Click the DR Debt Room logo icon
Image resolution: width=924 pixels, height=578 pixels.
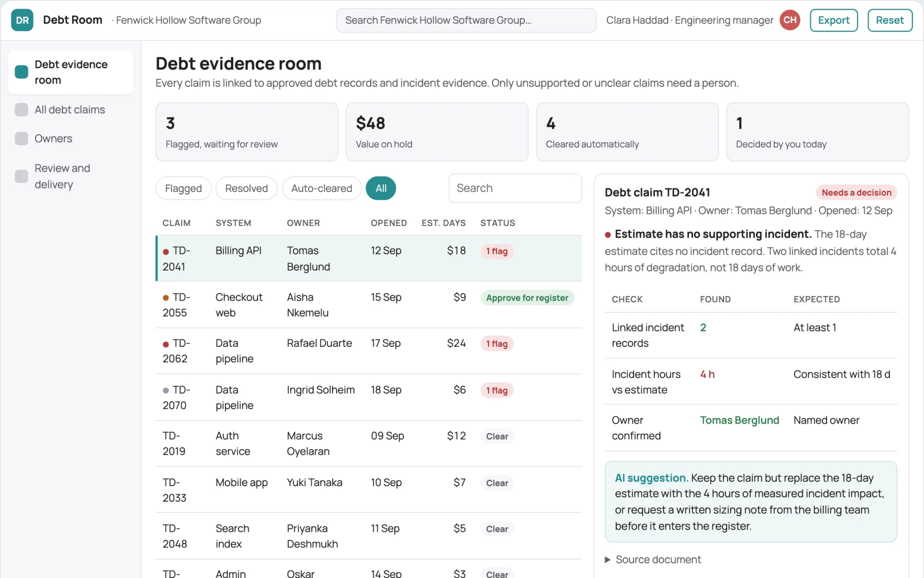(22, 20)
